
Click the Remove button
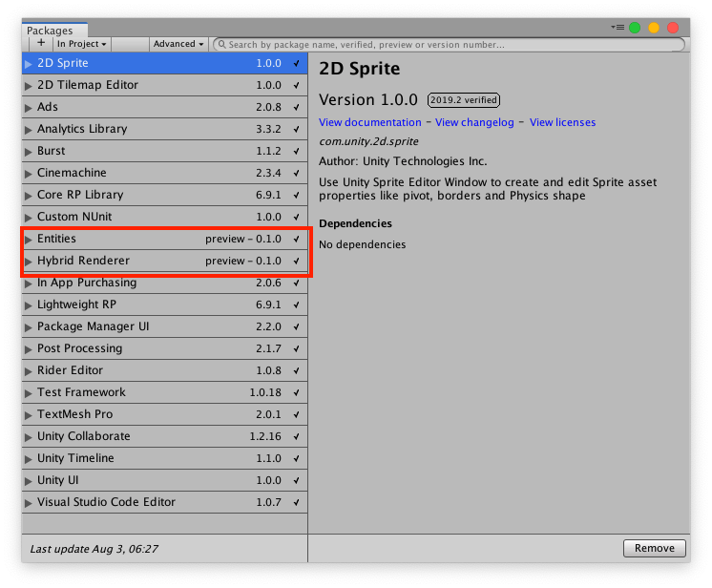pyautogui.click(x=655, y=548)
